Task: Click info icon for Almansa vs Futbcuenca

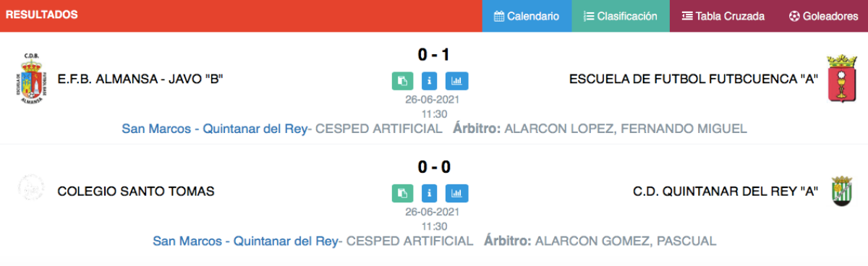Action: pos(430,80)
